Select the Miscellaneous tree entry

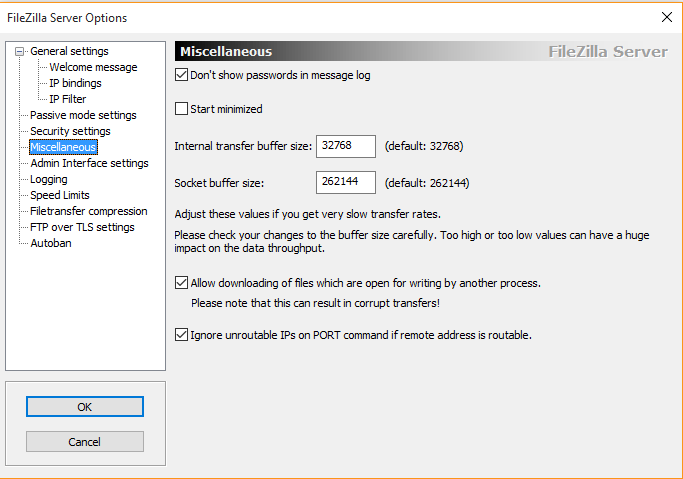[63, 147]
